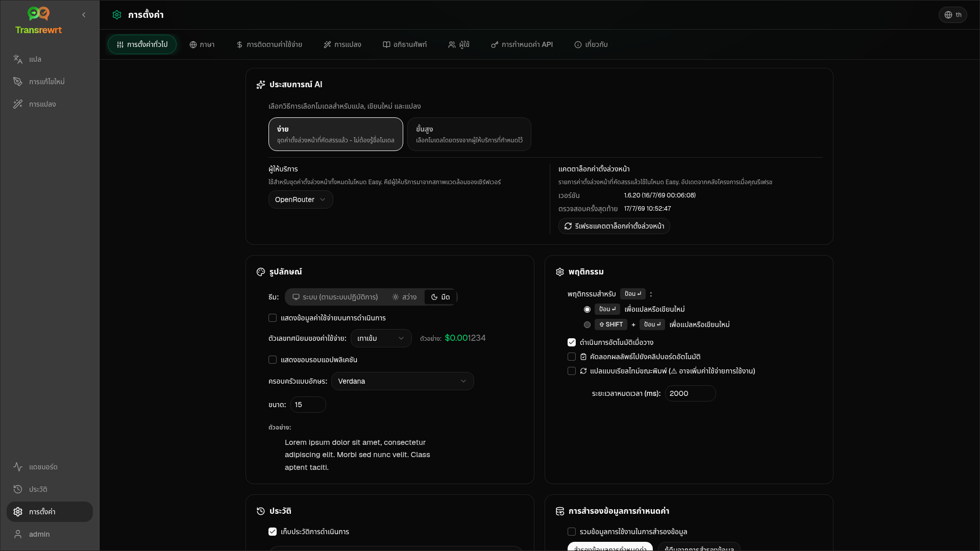Open การแปลง transform page in sidebar
This screenshot has width=980, height=551.
tap(50, 104)
